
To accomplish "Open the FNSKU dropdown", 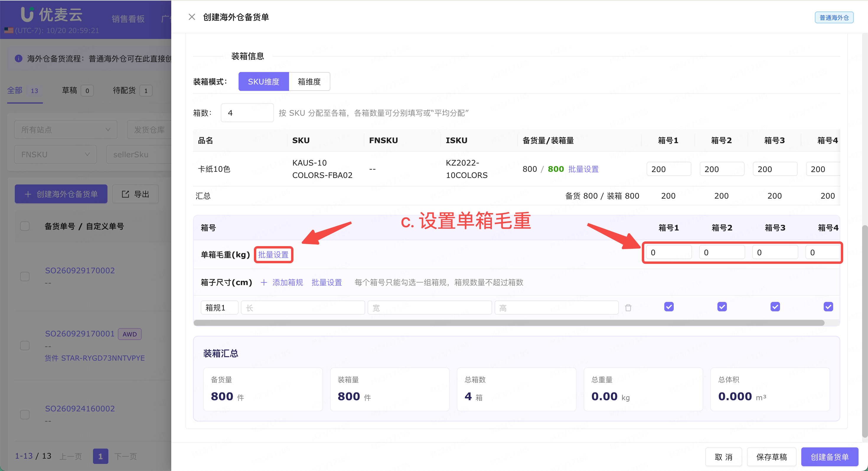I will point(55,154).
